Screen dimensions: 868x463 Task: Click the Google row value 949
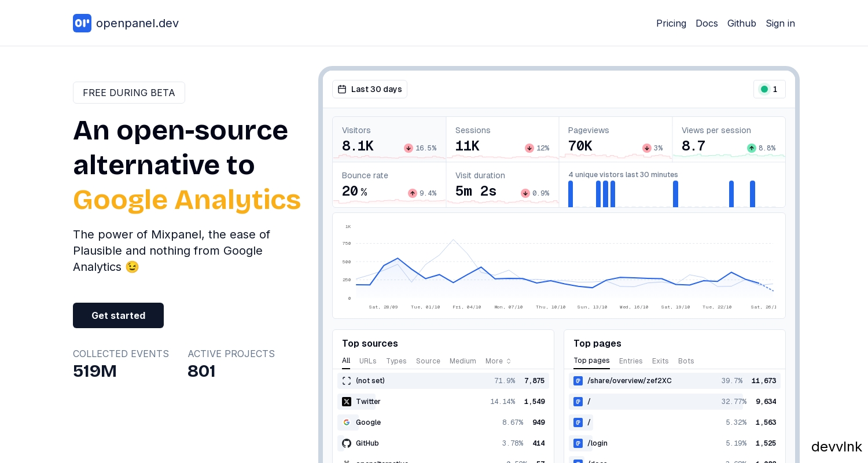pyautogui.click(x=539, y=422)
